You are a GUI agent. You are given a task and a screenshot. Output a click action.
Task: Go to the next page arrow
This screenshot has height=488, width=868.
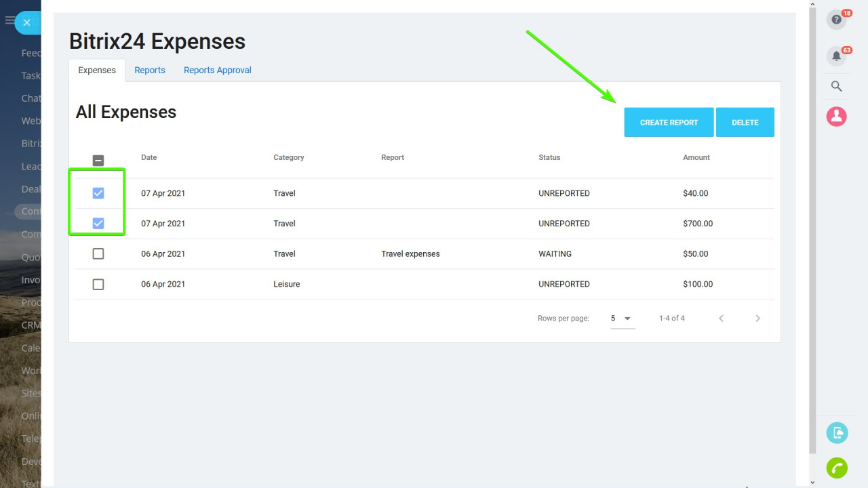coord(757,319)
